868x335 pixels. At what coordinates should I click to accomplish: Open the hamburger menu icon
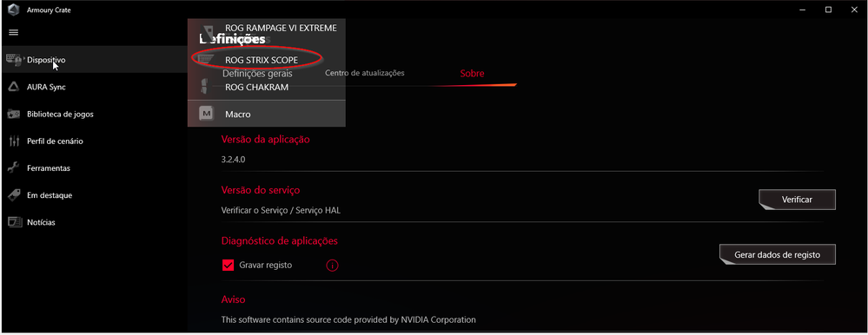tap(14, 33)
